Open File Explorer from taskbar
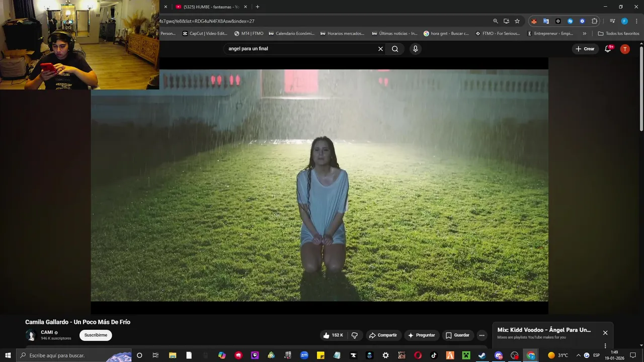The width and height of the screenshot is (644, 362). coord(172,355)
